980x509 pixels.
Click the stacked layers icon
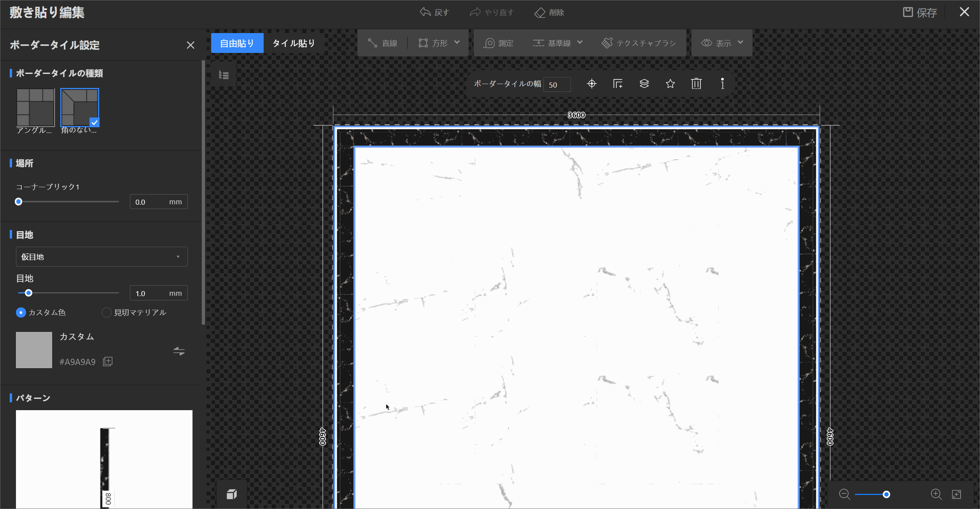(644, 84)
